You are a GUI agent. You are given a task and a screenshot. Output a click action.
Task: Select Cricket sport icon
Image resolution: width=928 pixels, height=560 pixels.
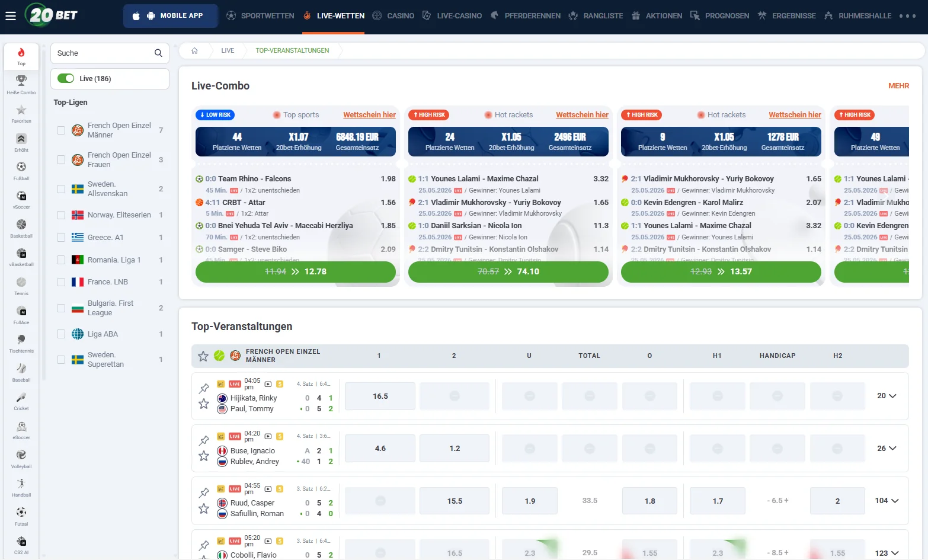coord(21,401)
